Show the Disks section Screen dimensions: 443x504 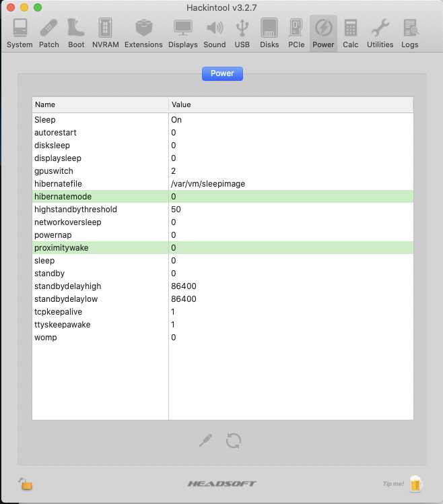[x=269, y=34]
